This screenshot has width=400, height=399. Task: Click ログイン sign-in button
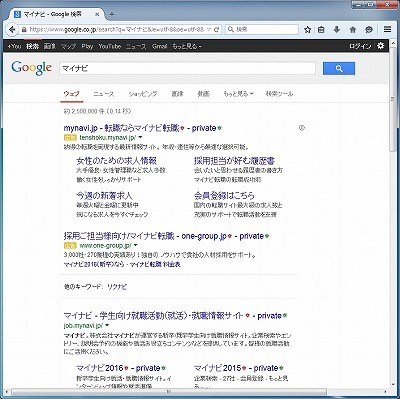360,46
